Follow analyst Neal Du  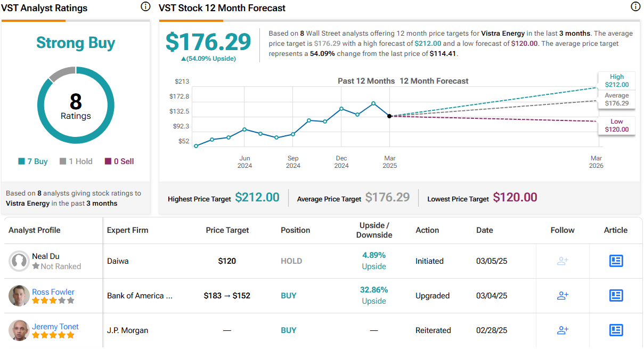(563, 261)
